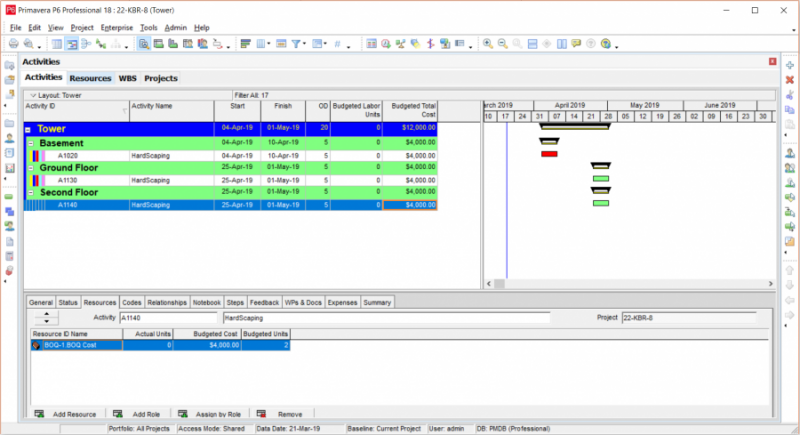The height and width of the screenshot is (435, 800).
Task: Click the Zoom In magnifier icon
Action: pyautogui.click(x=488, y=44)
